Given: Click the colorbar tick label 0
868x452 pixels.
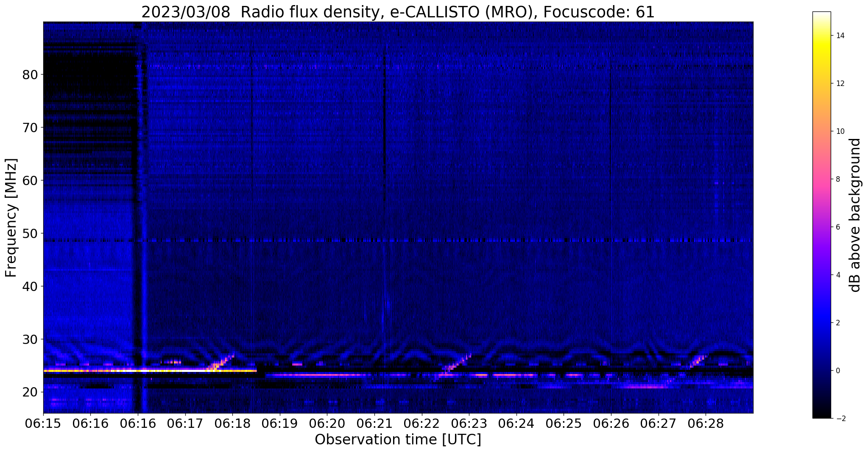Looking at the screenshot, I should pos(837,371).
